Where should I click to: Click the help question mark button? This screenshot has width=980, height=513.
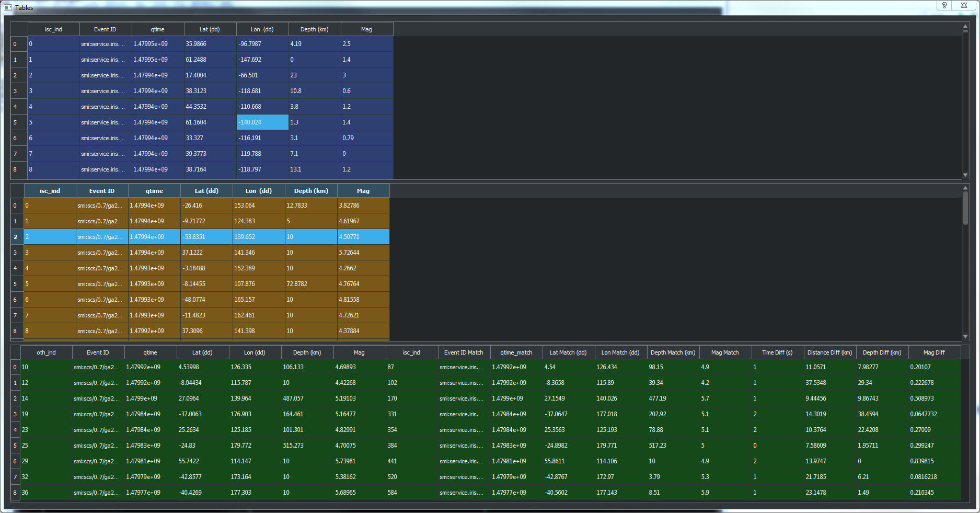click(x=944, y=5)
